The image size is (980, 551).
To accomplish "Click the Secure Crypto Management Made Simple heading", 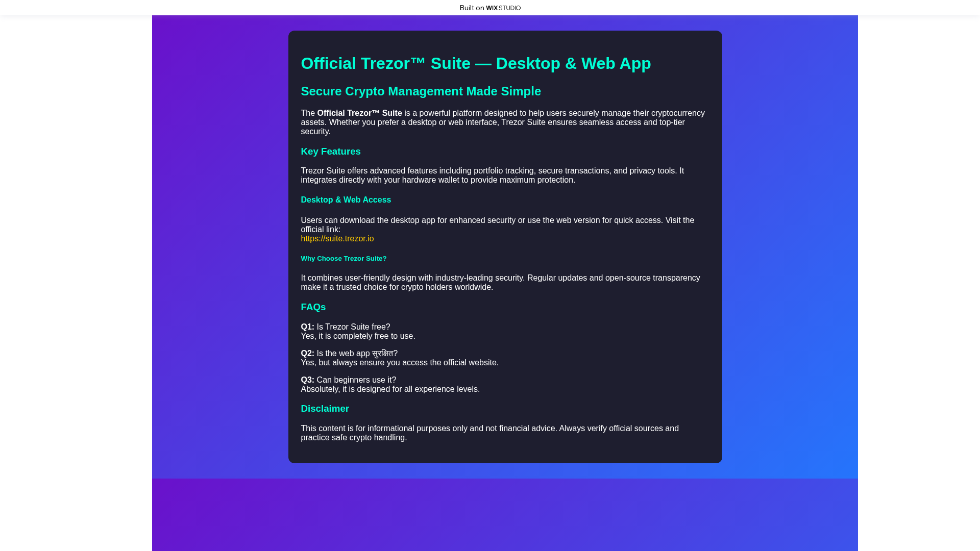I will coord(421,91).
